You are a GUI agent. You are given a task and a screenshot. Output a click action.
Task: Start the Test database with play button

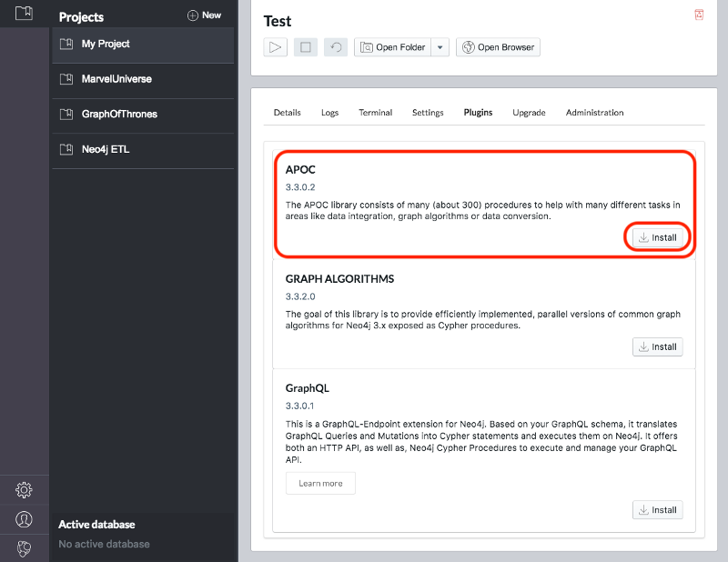tap(275, 47)
